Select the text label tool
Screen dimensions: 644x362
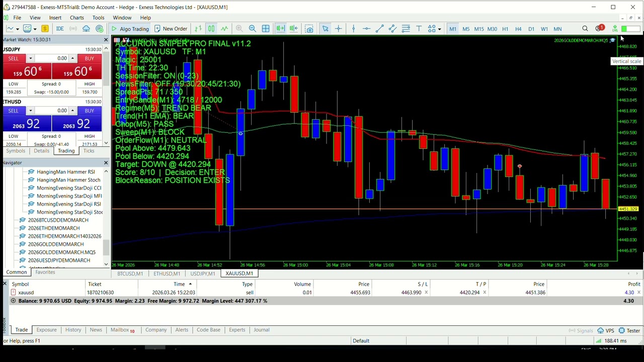tap(419, 29)
